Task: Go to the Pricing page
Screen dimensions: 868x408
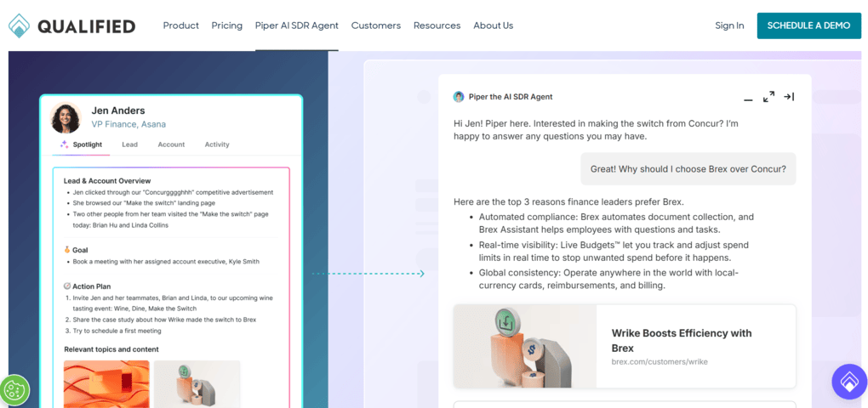Action: pyautogui.click(x=226, y=25)
